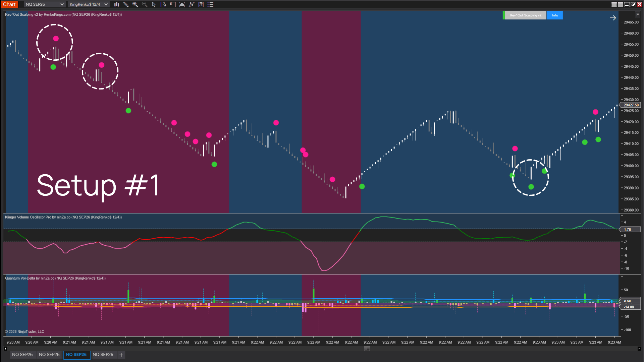Click the first gray window button in title bar
The image size is (644, 362).
tap(614, 4)
